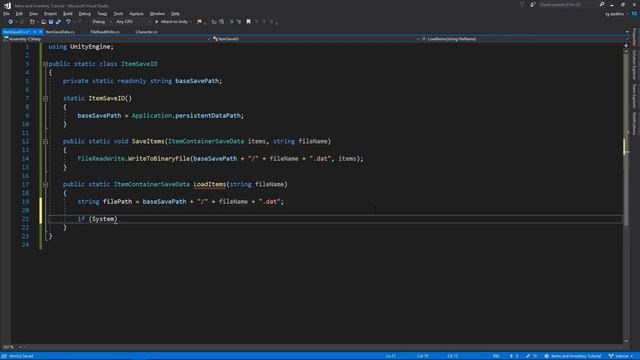Switch to the Character.cs tab
Screen dimensions: 640x360
(x=146, y=32)
